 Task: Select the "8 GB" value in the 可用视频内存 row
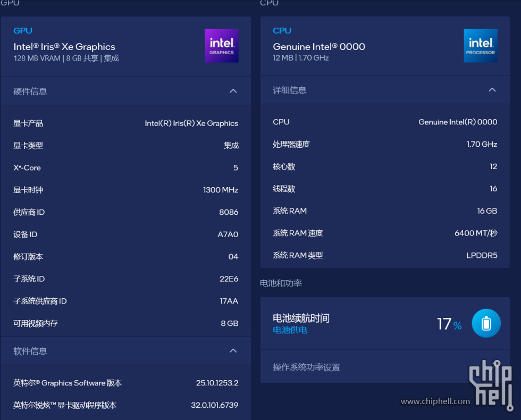[230, 323]
